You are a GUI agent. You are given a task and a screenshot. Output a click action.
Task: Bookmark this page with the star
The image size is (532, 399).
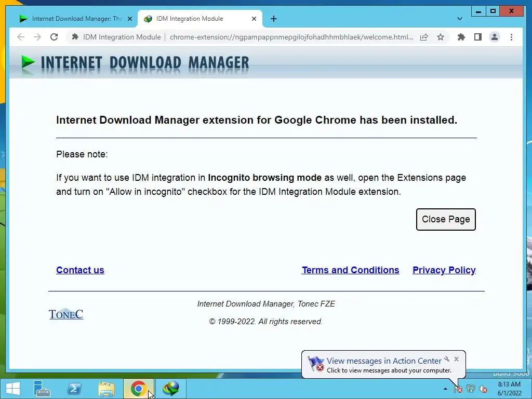pyautogui.click(x=441, y=37)
